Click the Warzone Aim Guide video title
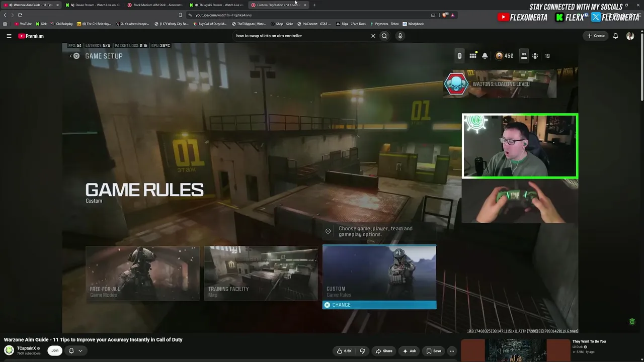This screenshot has width=644, height=362. pos(93,340)
